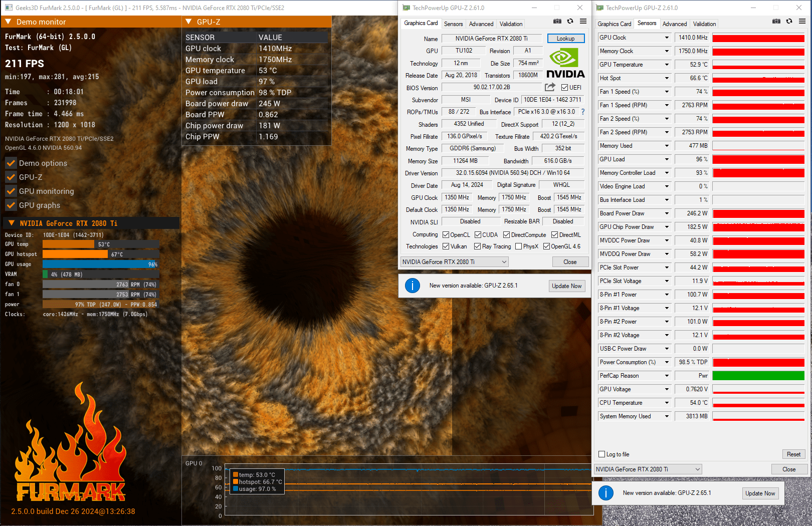Toggle GPU graphs checkbox in FurMark

(x=11, y=205)
